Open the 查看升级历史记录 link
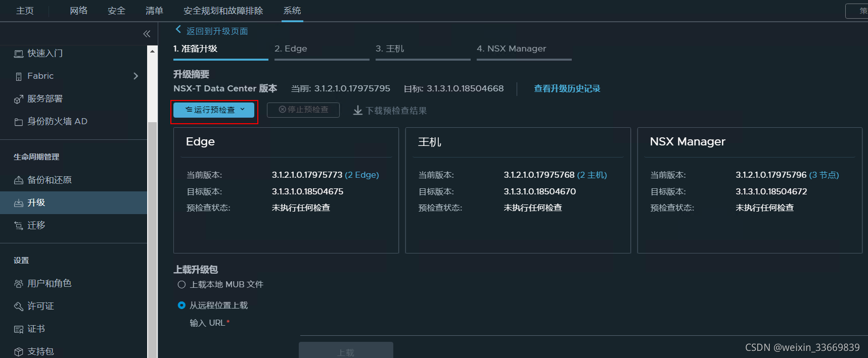This screenshot has width=868, height=358. 567,89
